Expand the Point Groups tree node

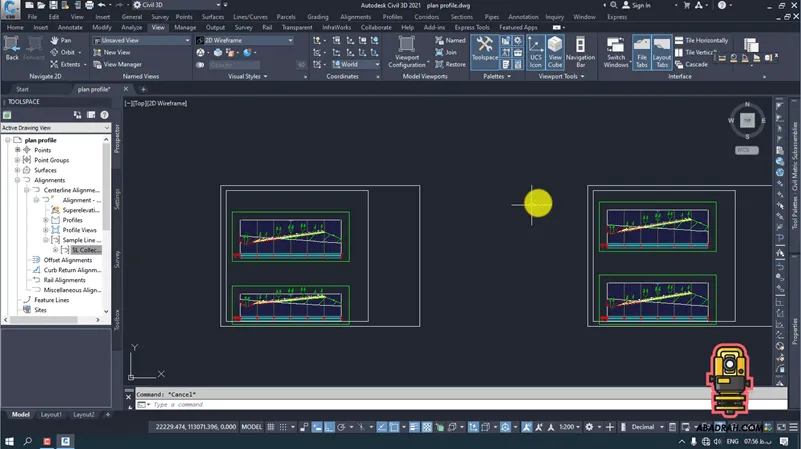pyautogui.click(x=17, y=160)
